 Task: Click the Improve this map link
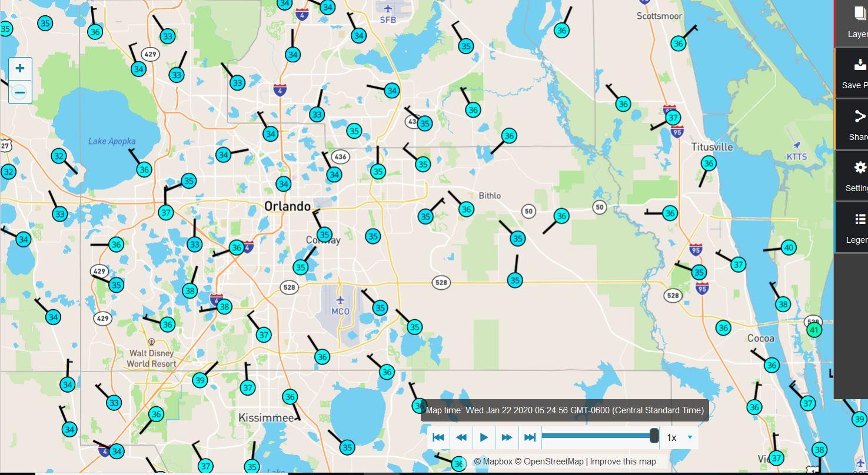(x=623, y=461)
